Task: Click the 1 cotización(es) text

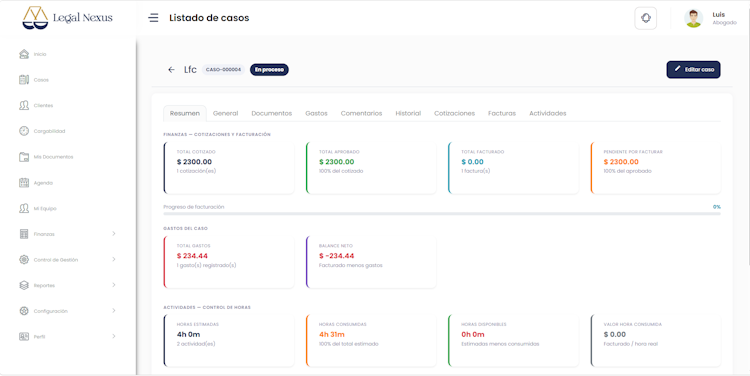Action: 196,171
